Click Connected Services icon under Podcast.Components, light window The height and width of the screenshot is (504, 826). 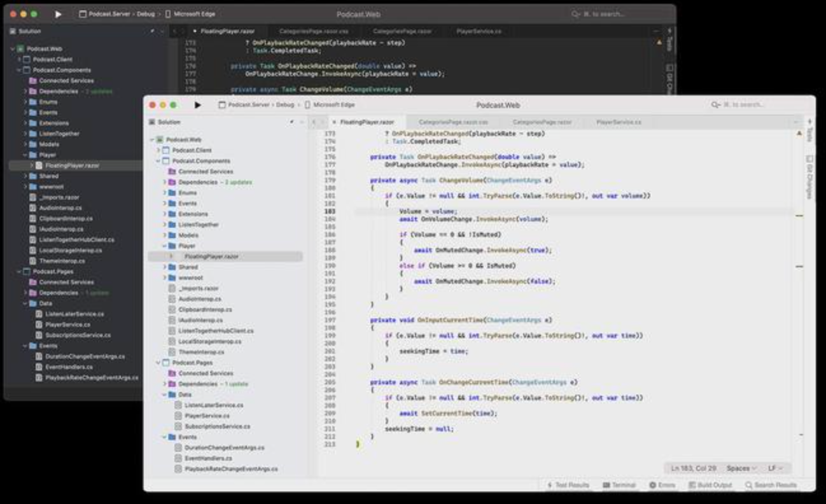(x=172, y=172)
